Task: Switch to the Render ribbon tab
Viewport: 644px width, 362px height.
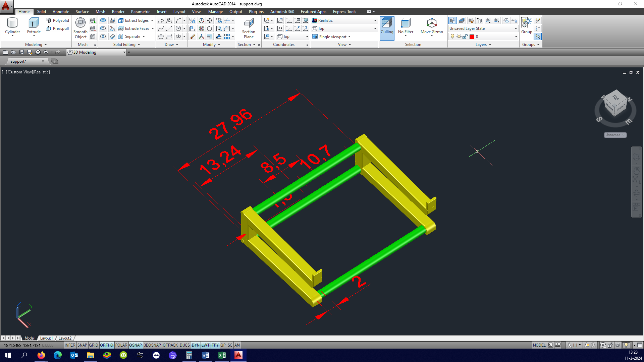Action: tap(118, 12)
